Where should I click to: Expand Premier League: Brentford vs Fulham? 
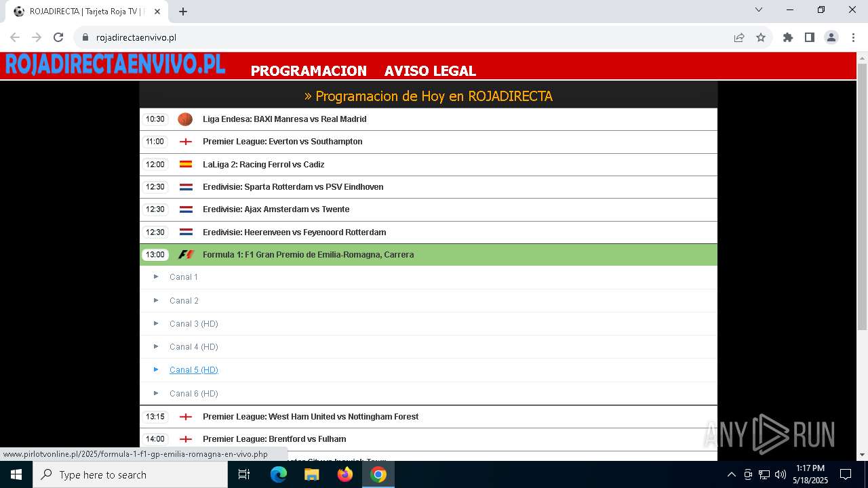coord(429,439)
